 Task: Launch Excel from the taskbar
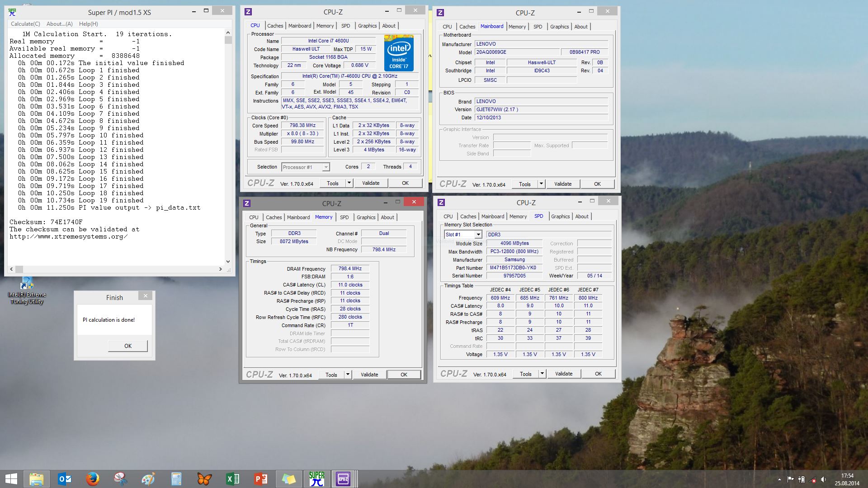point(232,479)
